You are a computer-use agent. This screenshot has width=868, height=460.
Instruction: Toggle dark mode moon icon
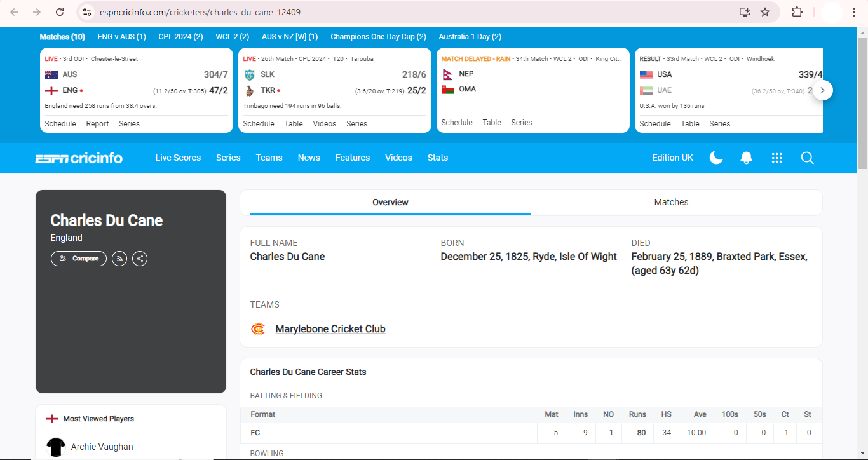click(716, 158)
